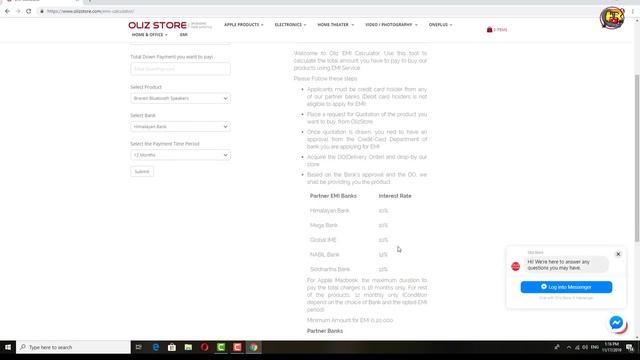Open Opera browser from the taskbar

204,347
